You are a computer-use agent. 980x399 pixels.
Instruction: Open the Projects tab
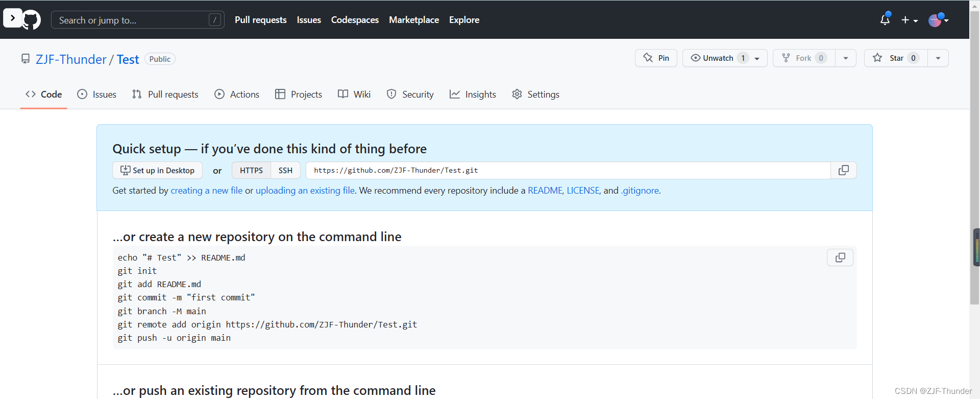pyautogui.click(x=299, y=95)
